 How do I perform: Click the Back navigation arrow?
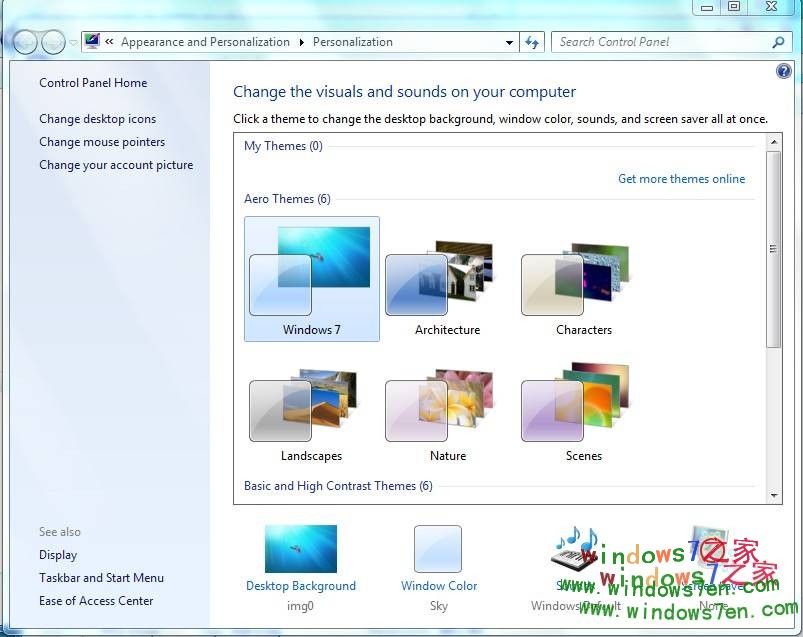click(26, 42)
